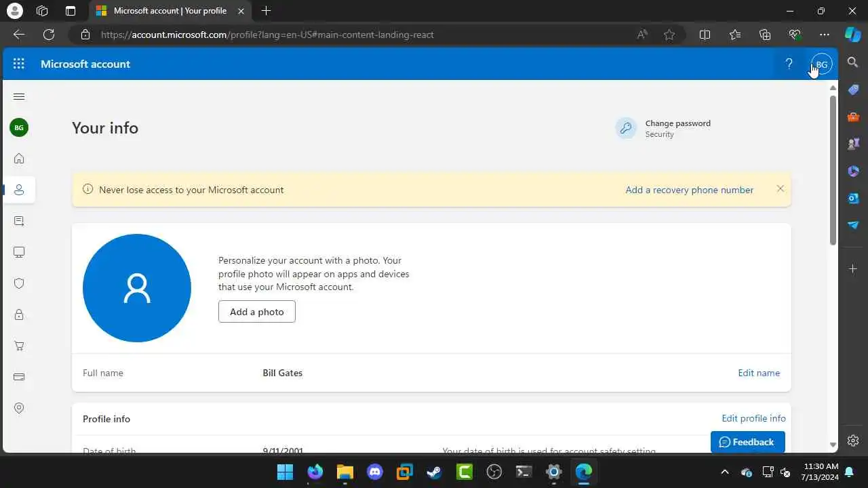
Task: Open Security shield icon in sidebar
Action: point(19,283)
